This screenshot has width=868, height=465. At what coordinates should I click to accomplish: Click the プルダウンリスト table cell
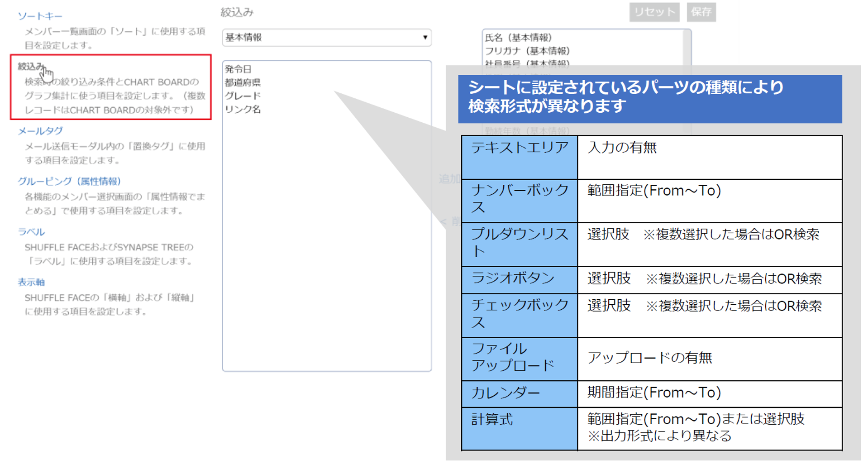(520, 244)
